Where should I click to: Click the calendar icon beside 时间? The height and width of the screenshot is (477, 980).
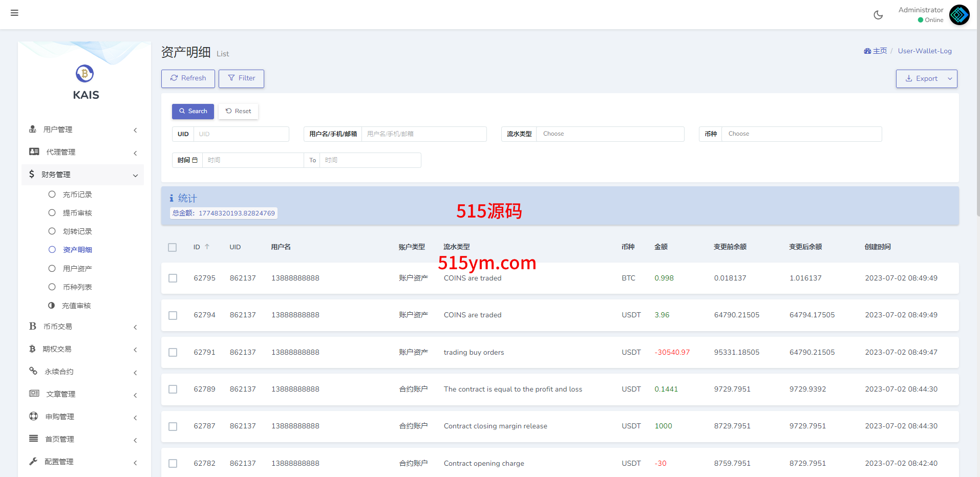[195, 160]
